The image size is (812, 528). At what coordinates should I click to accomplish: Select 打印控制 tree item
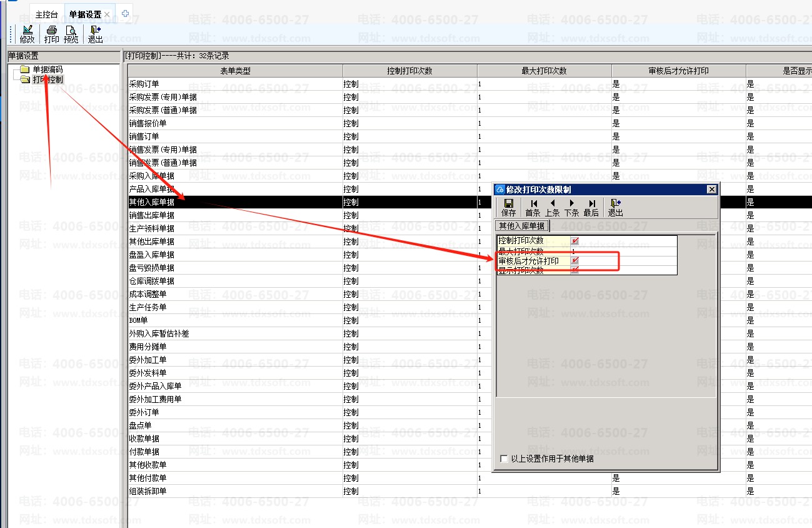pos(48,79)
